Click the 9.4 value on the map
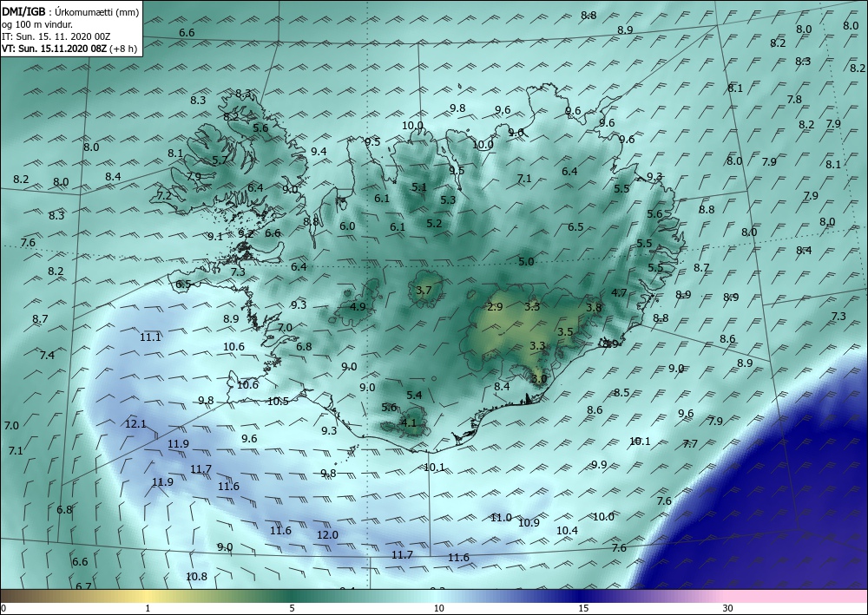The height and width of the screenshot is (615, 868). click(319, 152)
